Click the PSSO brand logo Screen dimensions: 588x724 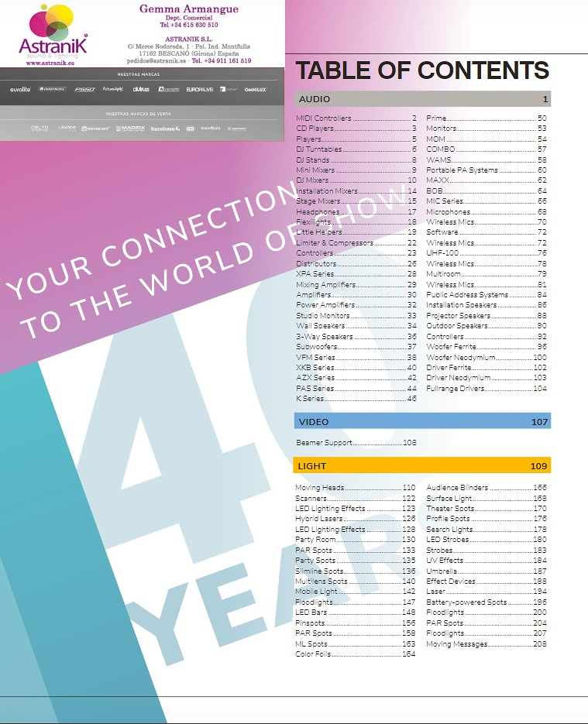tap(84, 90)
